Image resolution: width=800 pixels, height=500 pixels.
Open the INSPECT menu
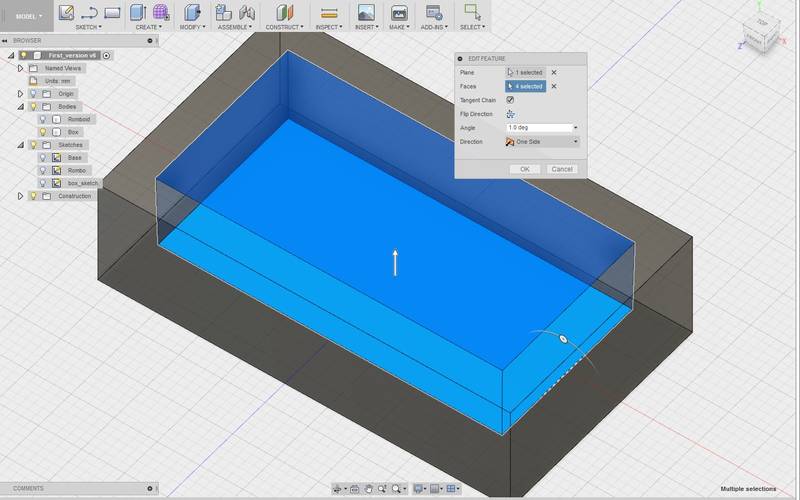point(329,27)
